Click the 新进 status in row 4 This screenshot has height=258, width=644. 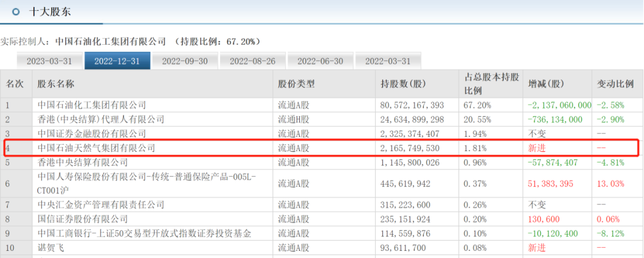click(x=537, y=148)
